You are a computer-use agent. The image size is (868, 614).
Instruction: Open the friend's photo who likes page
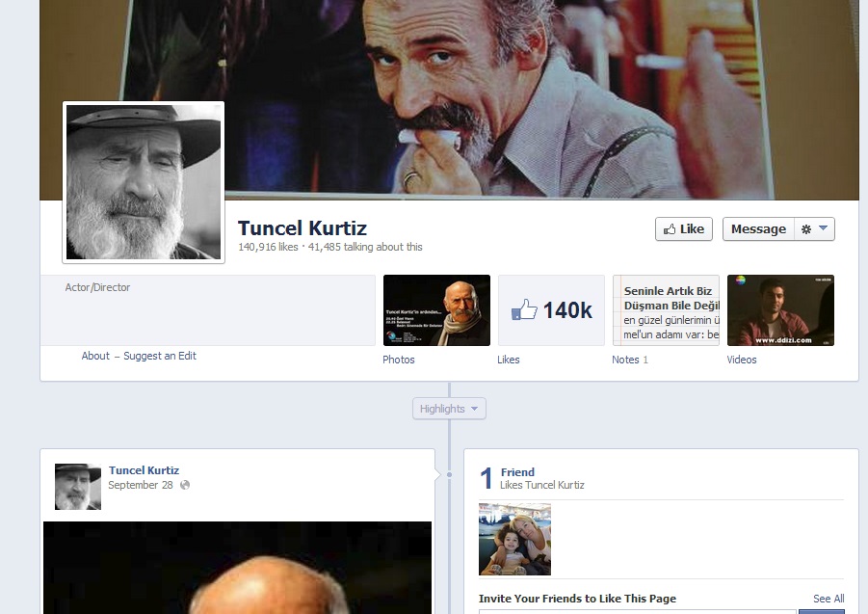pyautogui.click(x=514, y=539)
